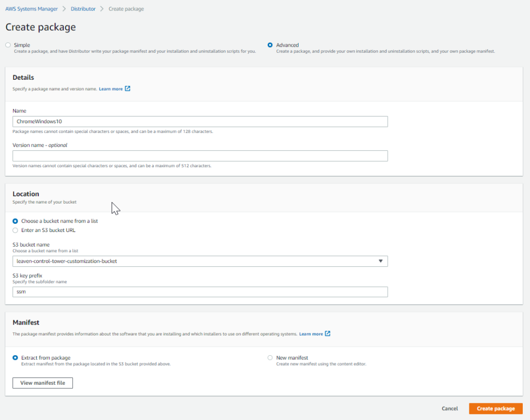Open the Learn more link in Details section
This screenshot has width=530, height=420.
tap(110, 89)
